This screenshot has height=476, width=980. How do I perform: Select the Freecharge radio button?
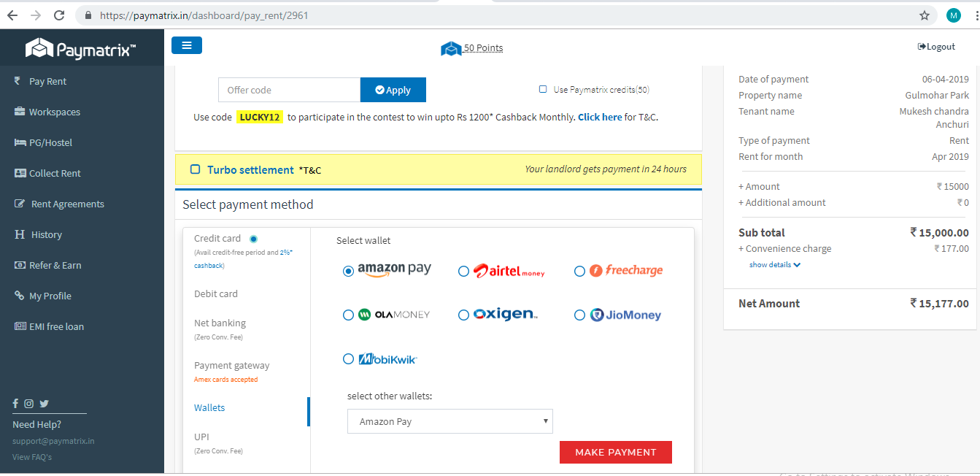click(579, 271)
